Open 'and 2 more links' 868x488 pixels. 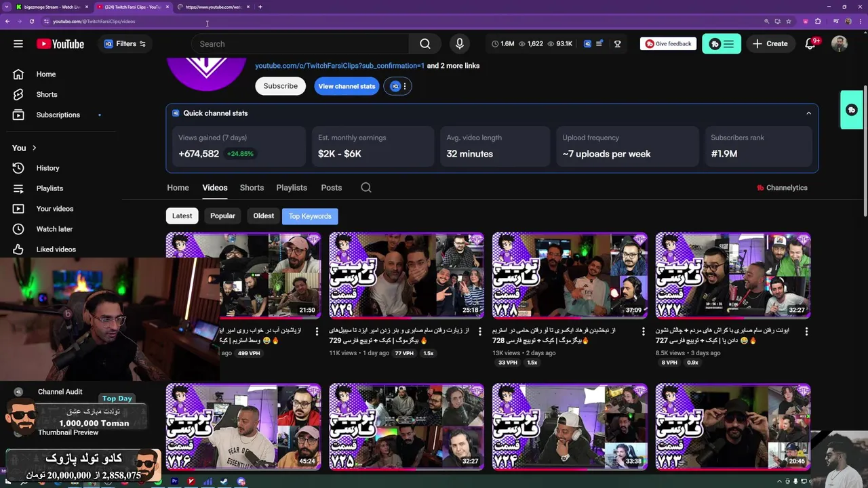click(453, 66)
